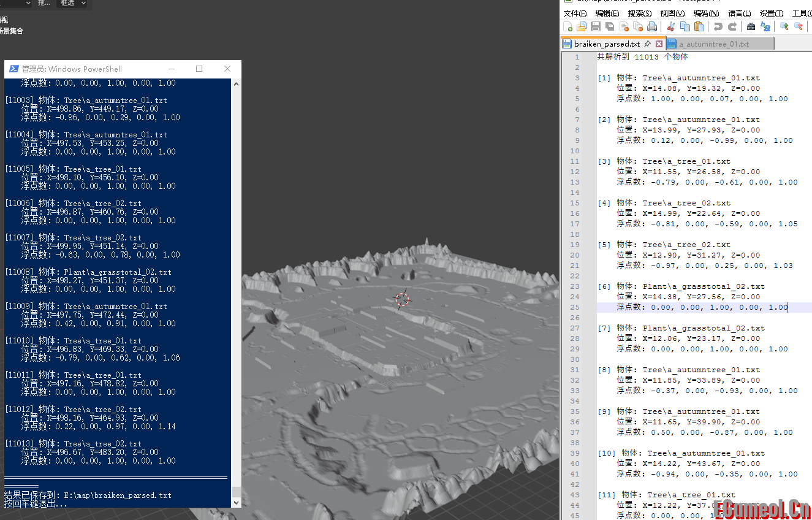The width and height of the screenshot is (812, 520).
Task: Open the 文件(F) menu
Action: 575,13
